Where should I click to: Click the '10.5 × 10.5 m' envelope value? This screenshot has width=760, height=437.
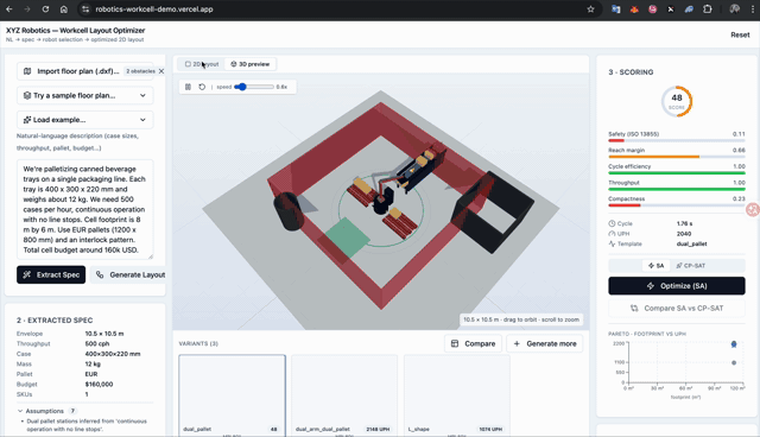point(104,334)
